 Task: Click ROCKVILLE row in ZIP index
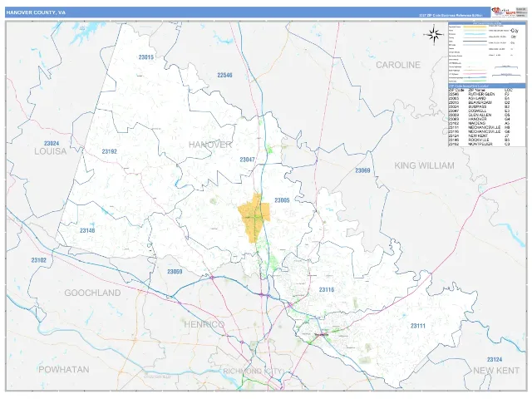[x=480, y=140]
